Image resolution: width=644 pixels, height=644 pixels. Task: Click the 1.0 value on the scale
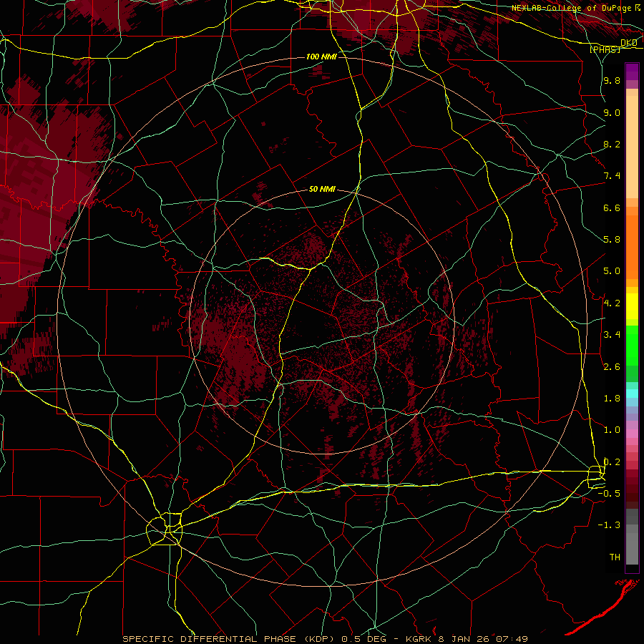pos(612,430)
